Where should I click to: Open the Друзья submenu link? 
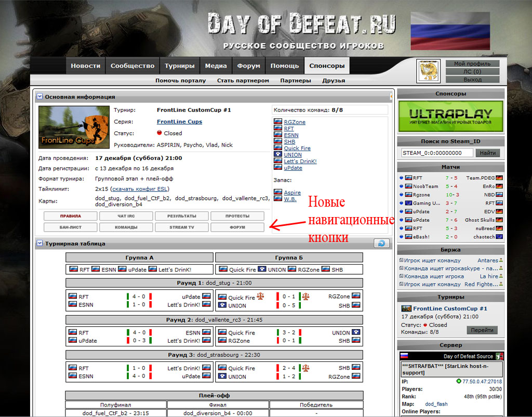coord(334,80)
